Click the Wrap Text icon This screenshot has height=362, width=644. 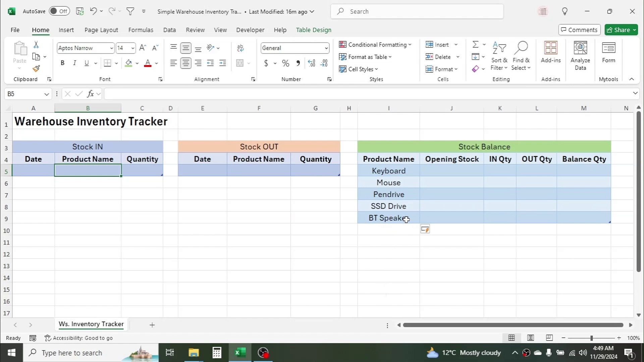240,48
